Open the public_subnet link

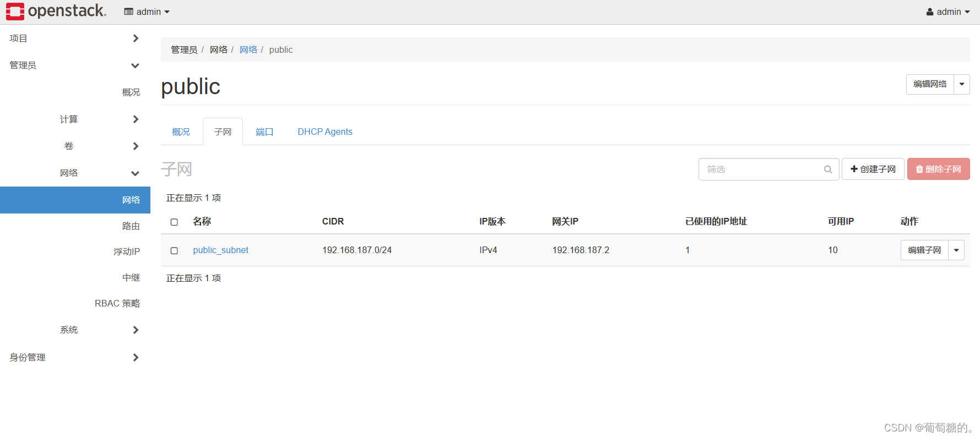pos(220,250)
